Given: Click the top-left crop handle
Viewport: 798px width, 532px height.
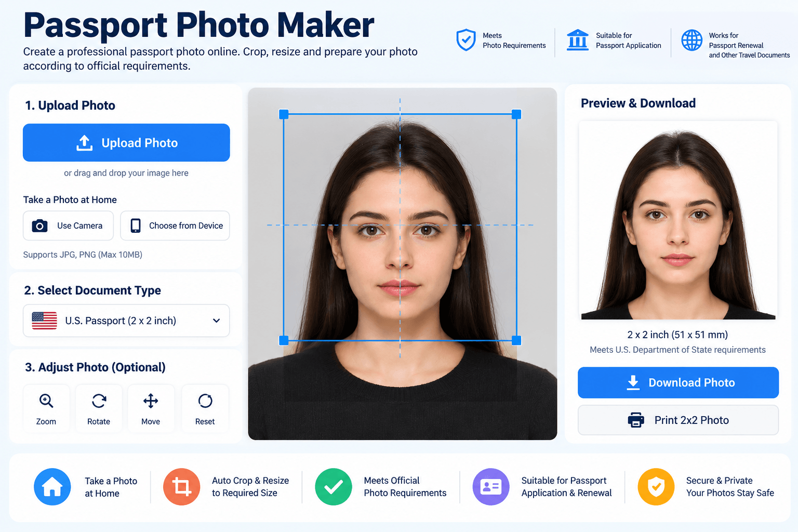Looking at the screenshot, I should 284,114.
